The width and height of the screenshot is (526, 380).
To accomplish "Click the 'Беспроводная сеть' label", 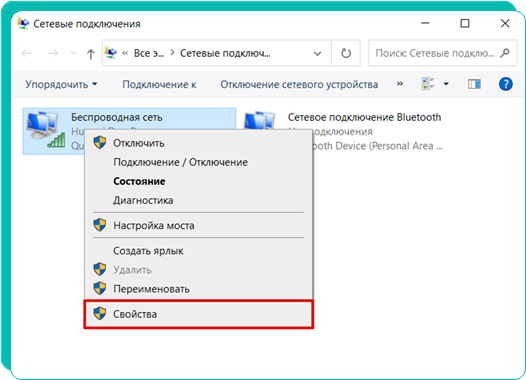I will point(117,117).
